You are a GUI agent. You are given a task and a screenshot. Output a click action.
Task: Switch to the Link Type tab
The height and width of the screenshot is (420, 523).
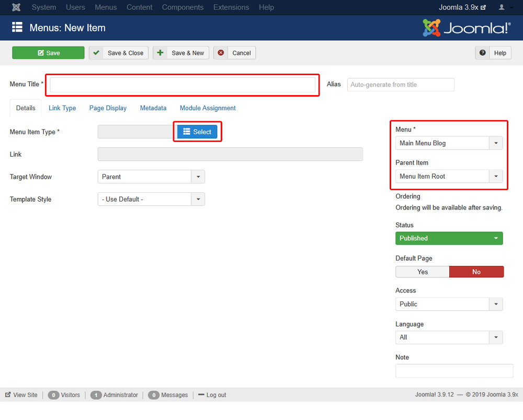click(62, 108)
